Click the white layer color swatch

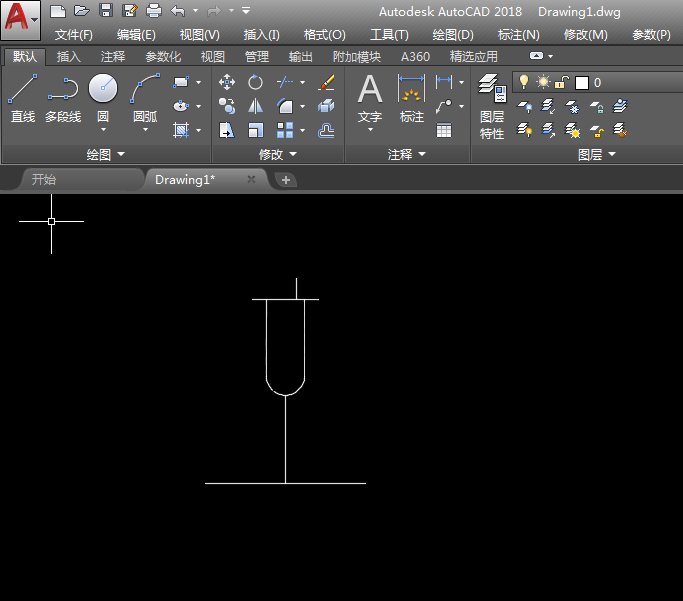(582, 82)
